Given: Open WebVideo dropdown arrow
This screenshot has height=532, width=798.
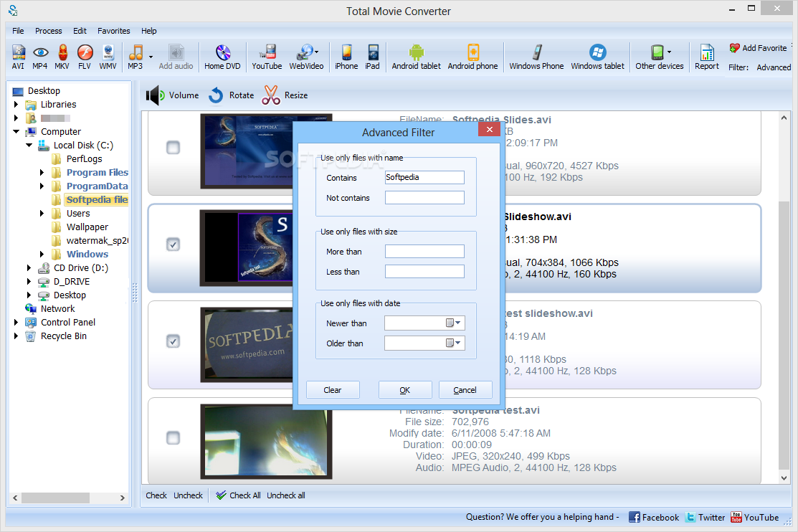Looking at the screenshot, I should (317, 52).
